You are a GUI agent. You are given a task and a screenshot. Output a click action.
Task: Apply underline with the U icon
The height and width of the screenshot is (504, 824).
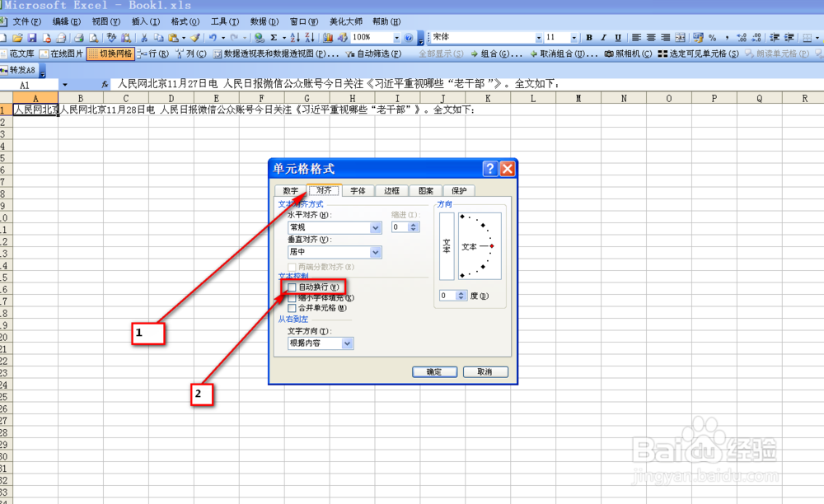[x=618, y=38]
